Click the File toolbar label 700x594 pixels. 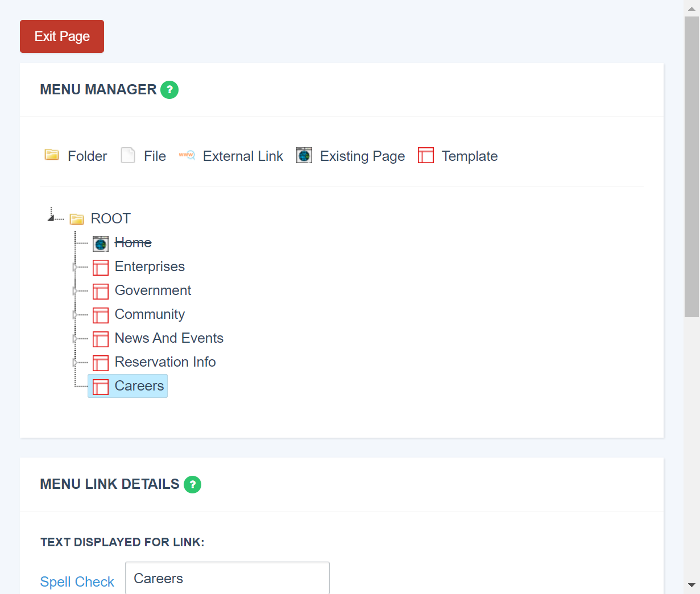(155, 156)
